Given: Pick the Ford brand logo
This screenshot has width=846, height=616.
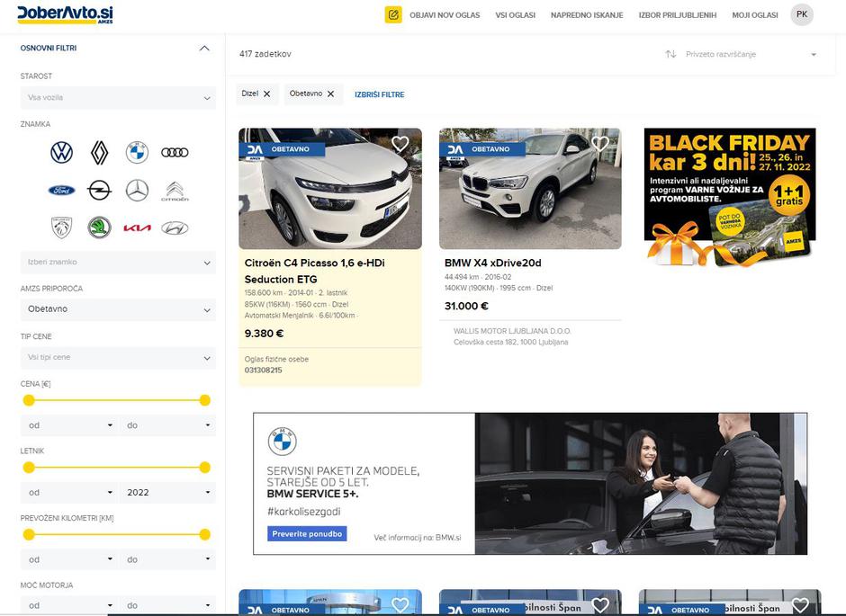Looking at the screenshot, I should [x=61, y=191].
